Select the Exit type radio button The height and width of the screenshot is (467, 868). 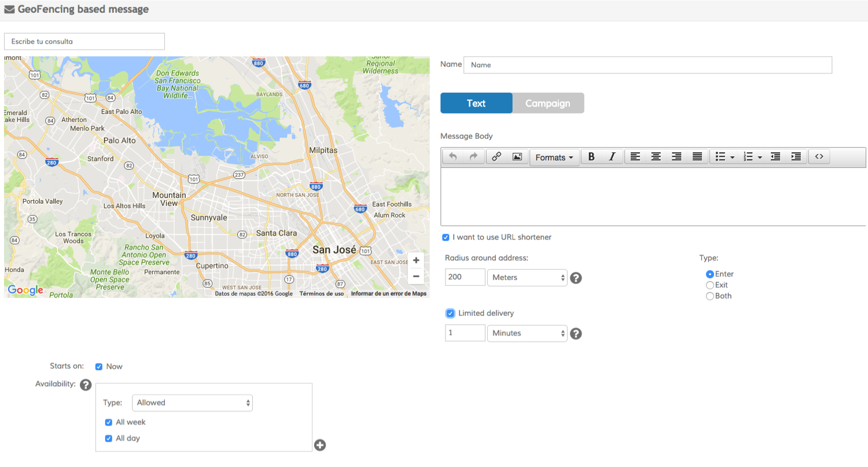point(710,285)
